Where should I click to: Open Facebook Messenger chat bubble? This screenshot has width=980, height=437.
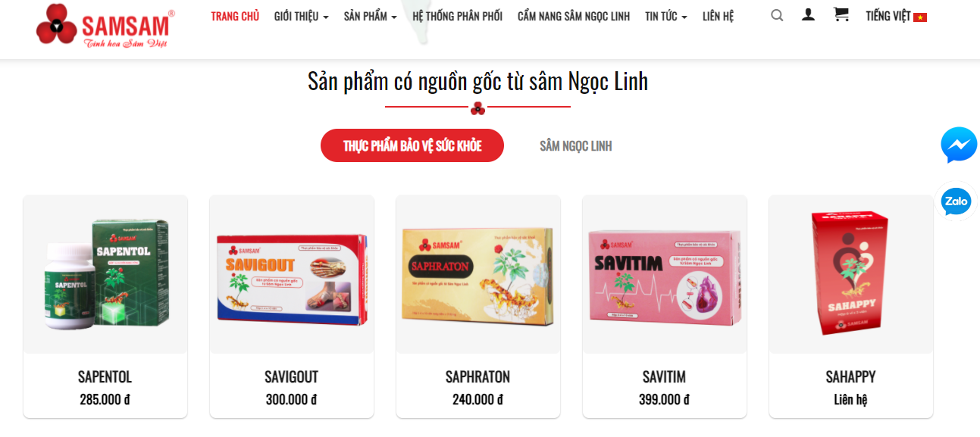[959, 145]
